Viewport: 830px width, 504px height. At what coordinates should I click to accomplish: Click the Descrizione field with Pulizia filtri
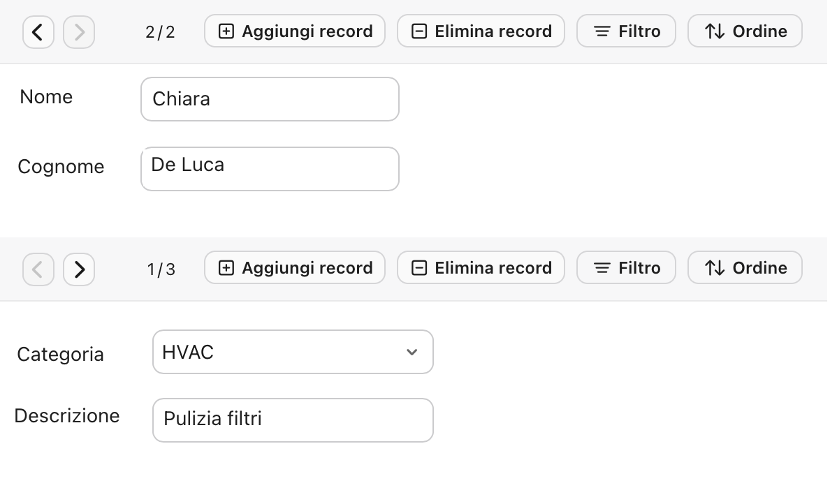click(x=293, y=420)
